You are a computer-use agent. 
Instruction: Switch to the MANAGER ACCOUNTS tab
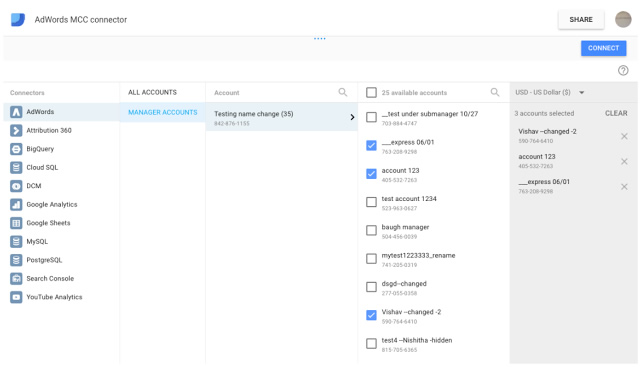click(162, 112)
